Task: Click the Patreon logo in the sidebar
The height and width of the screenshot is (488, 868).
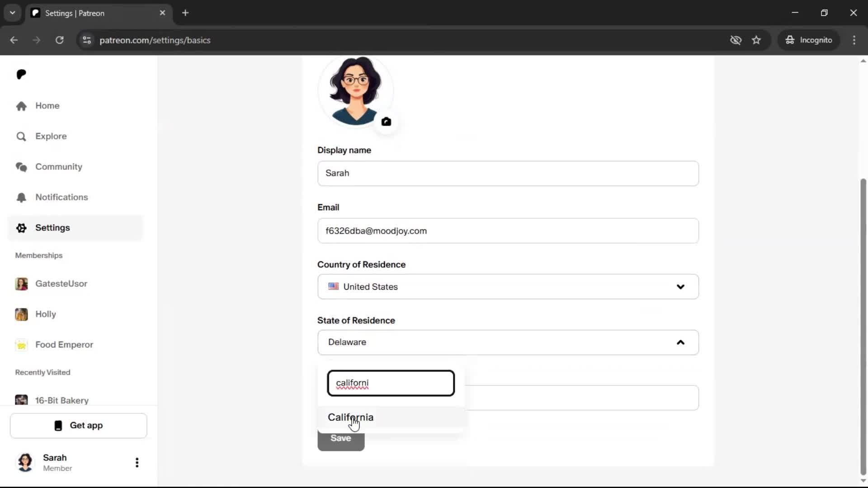Action: click(21, 74)
